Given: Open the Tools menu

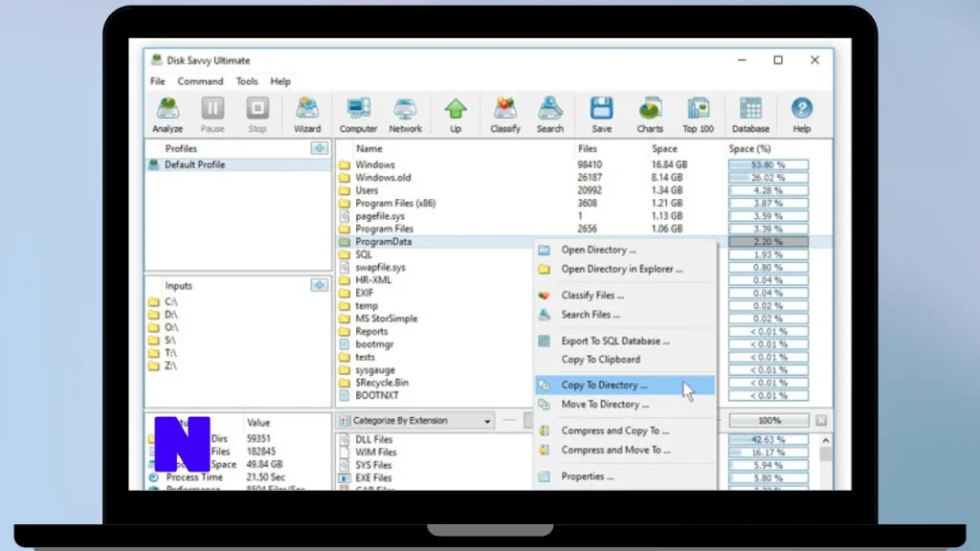Looking at the screenshot, I should (247, 81).
